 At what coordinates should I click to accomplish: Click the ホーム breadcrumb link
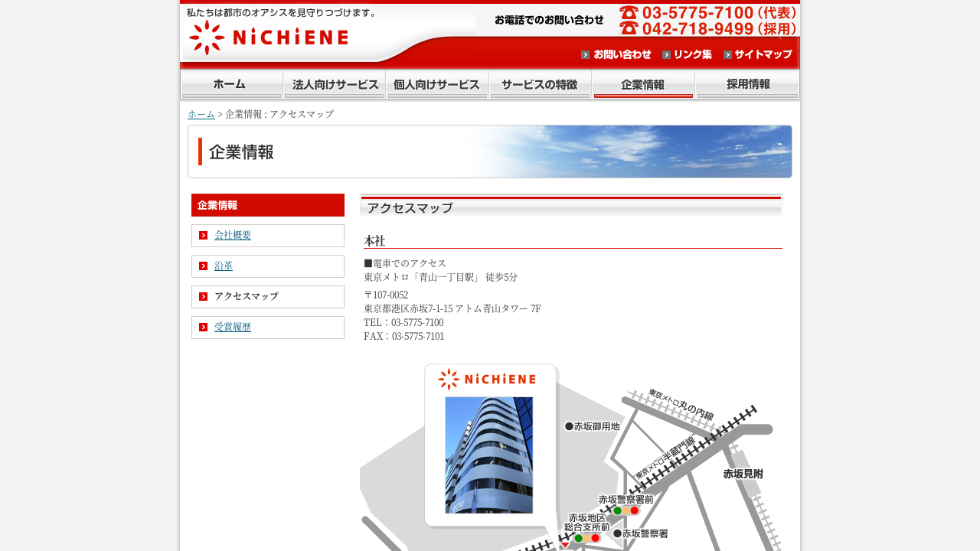click(201, 114)
